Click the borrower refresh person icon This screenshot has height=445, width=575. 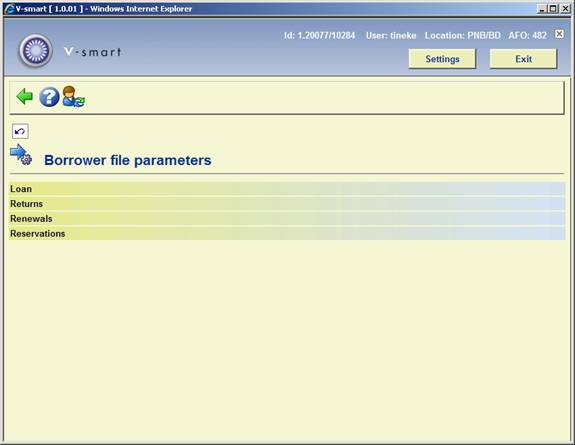click(x=73, y=97)
